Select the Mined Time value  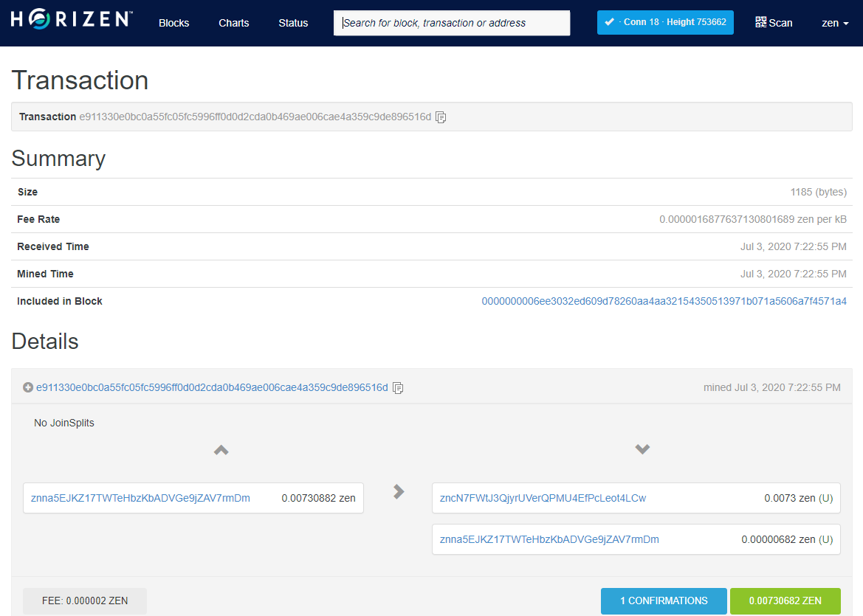(x=793, y=274)
